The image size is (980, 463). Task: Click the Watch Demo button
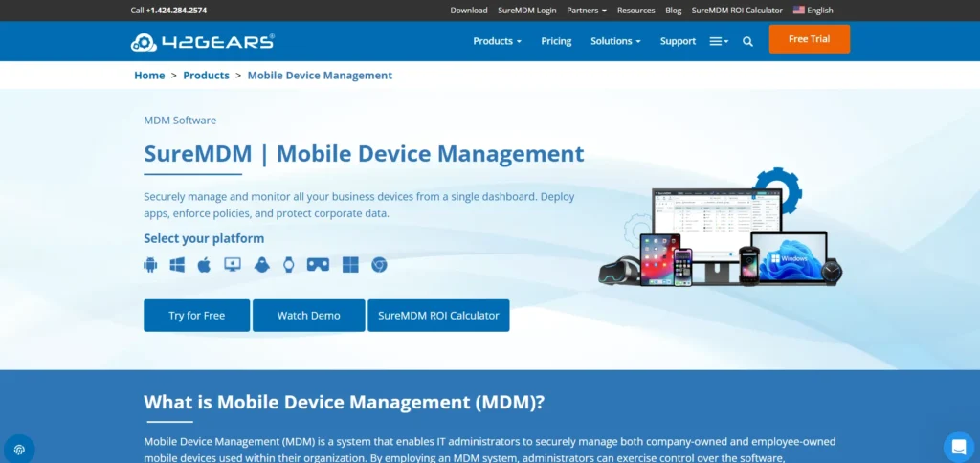309,316
